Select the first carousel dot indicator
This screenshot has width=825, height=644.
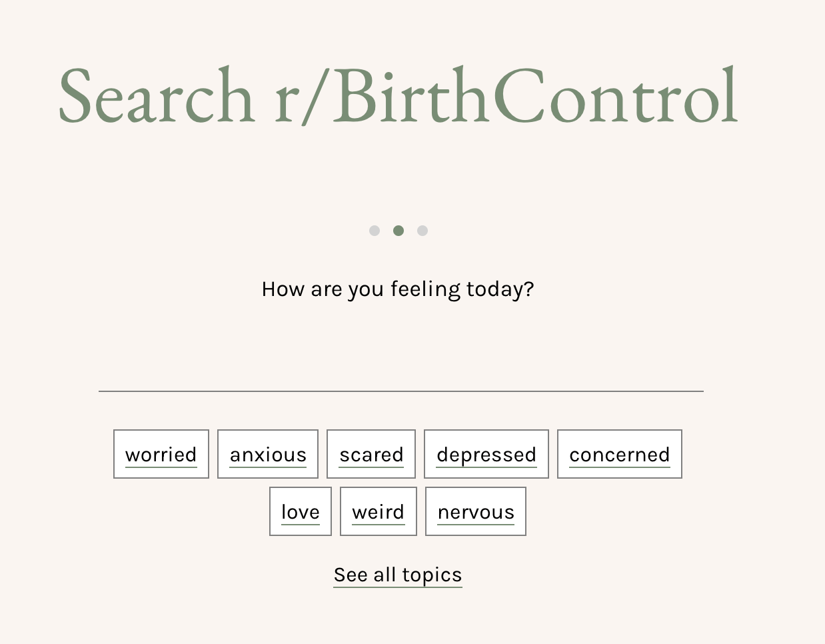(x=375, y=231)
